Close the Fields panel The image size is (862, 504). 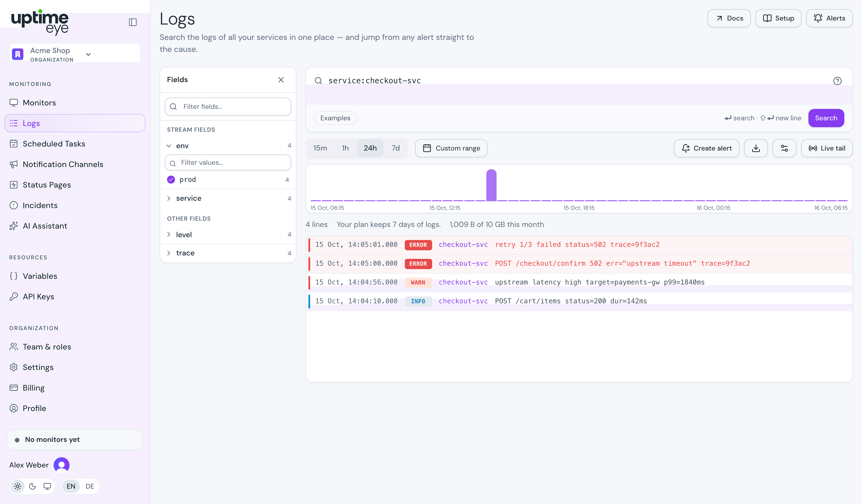tap(281, 80)
